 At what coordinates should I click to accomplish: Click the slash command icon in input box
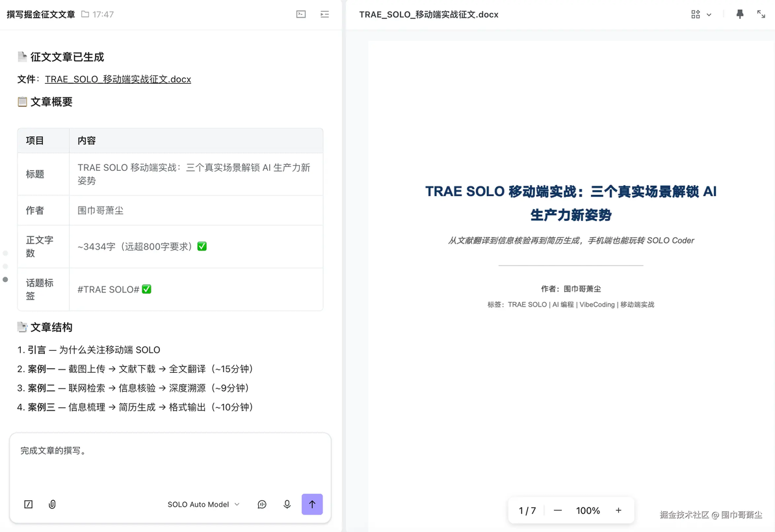tap(29, 504)
